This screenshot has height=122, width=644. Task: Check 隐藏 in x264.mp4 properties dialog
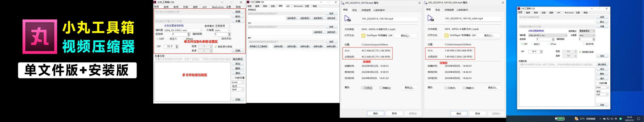pyautogui.click(x=464, y=88)
